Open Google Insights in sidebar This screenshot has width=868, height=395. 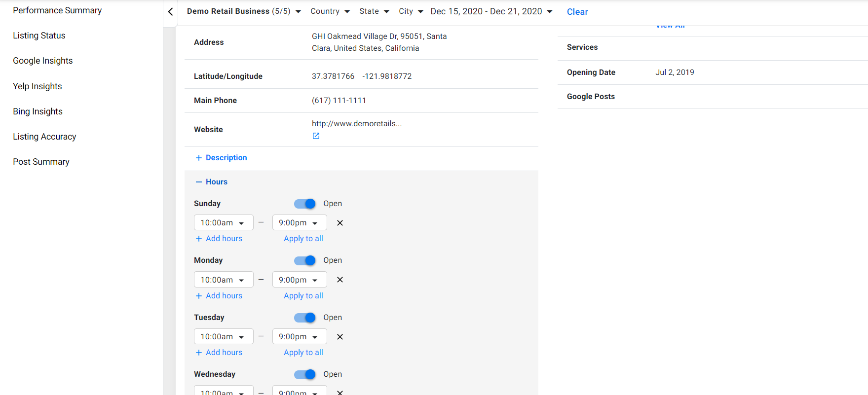point(43,61)
